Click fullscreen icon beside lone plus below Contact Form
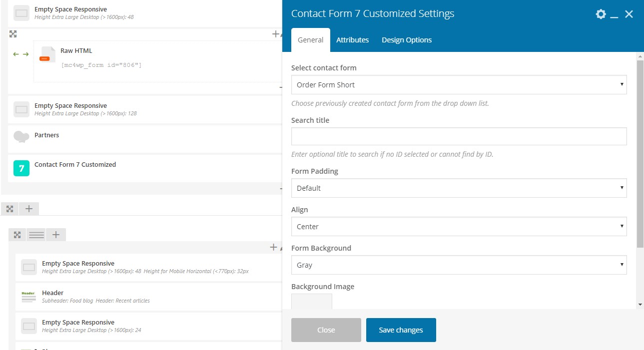 point(9,209)
